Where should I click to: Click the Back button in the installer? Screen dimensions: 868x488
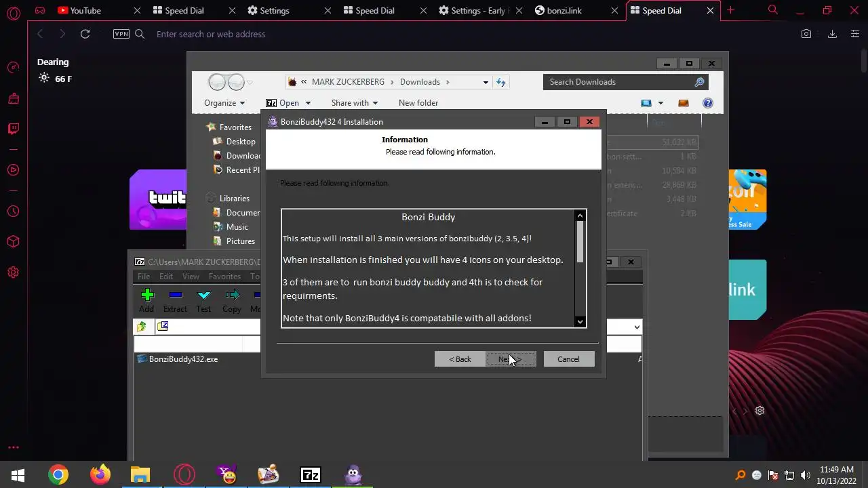pos(460,359)
